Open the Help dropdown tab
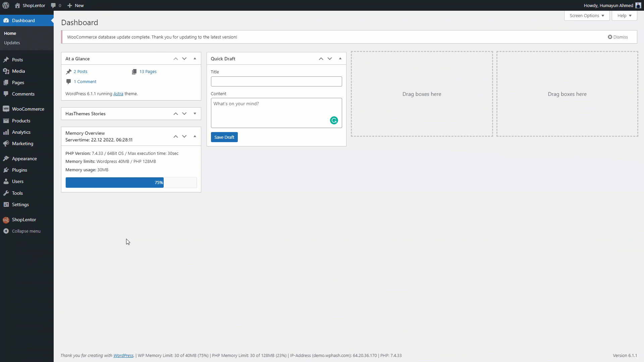The image size is (644, 362). point(624,16)
